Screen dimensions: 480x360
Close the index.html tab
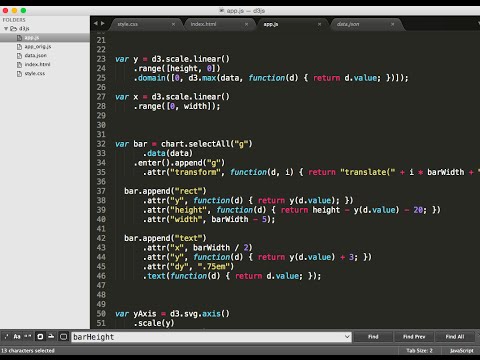click(x=246, y=24)
